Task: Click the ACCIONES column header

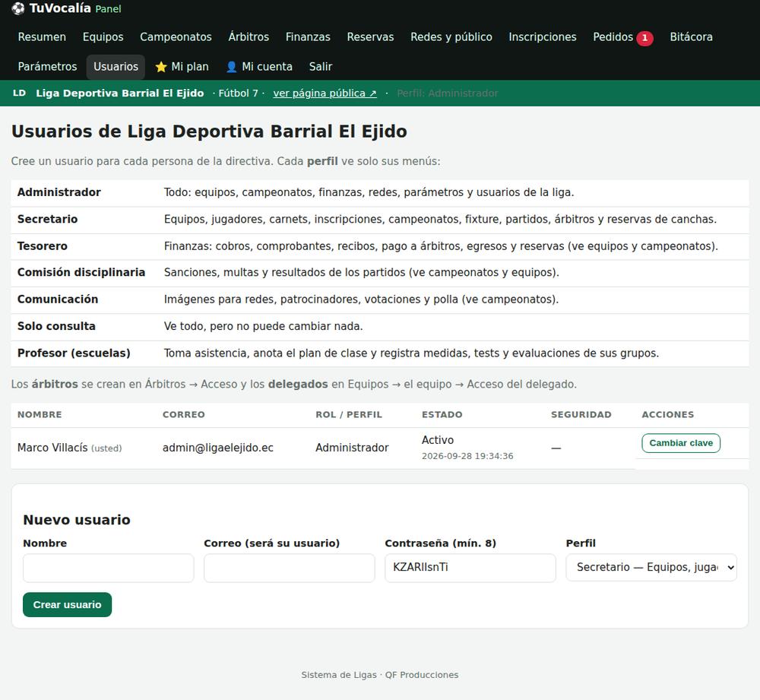Action: (x=668, y=414)
